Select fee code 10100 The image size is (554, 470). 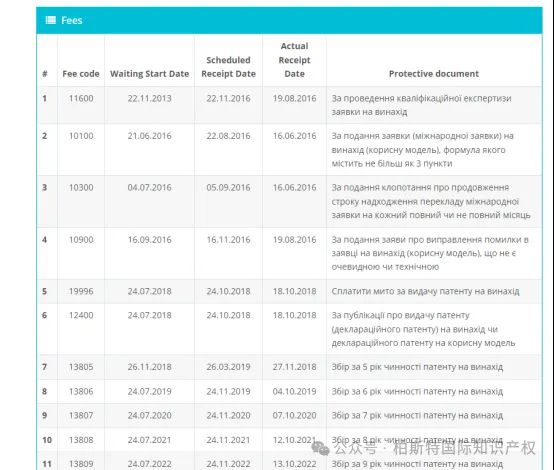click(81, 136)
